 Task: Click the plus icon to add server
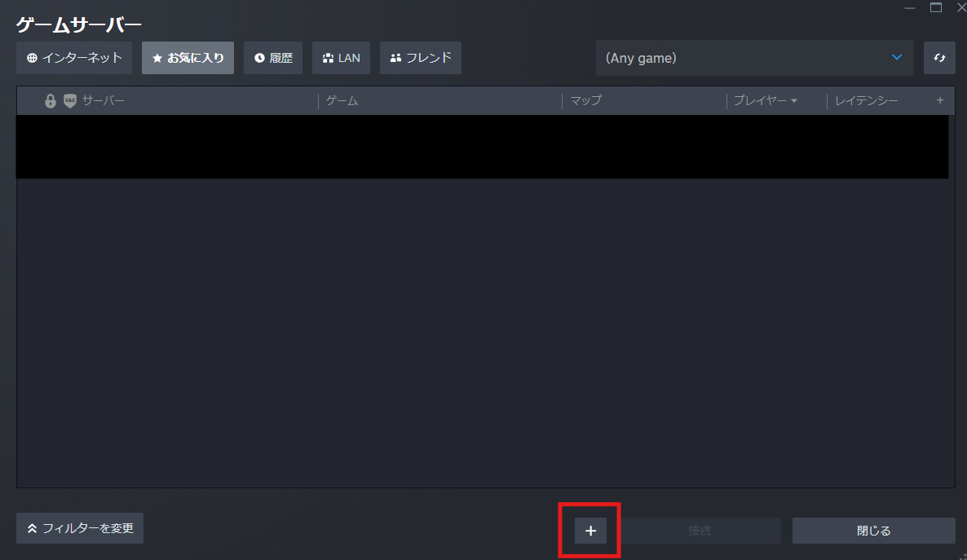click(591, 531)
